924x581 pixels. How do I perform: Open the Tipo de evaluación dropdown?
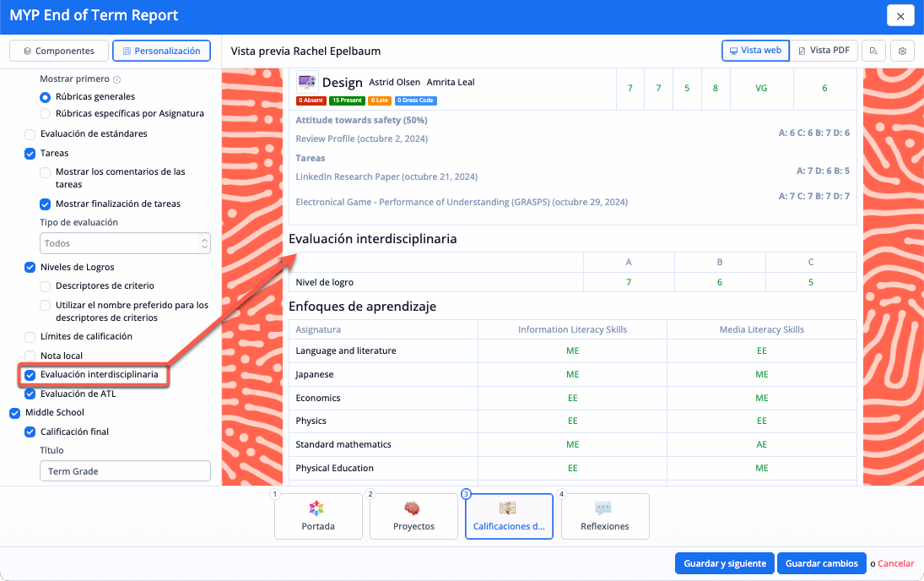(125, 243)
